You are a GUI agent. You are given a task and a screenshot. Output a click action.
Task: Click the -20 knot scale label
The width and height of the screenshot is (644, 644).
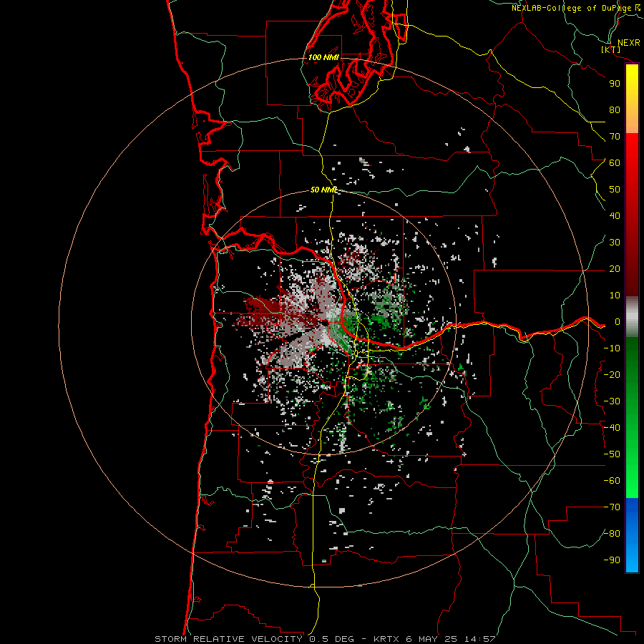coord(612,375)
